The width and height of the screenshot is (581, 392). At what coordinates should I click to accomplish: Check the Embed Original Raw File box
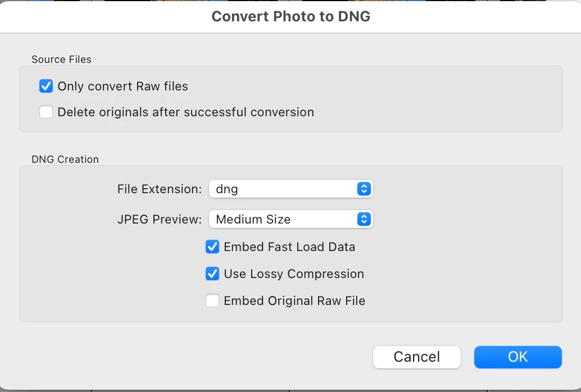coord(212,301)
